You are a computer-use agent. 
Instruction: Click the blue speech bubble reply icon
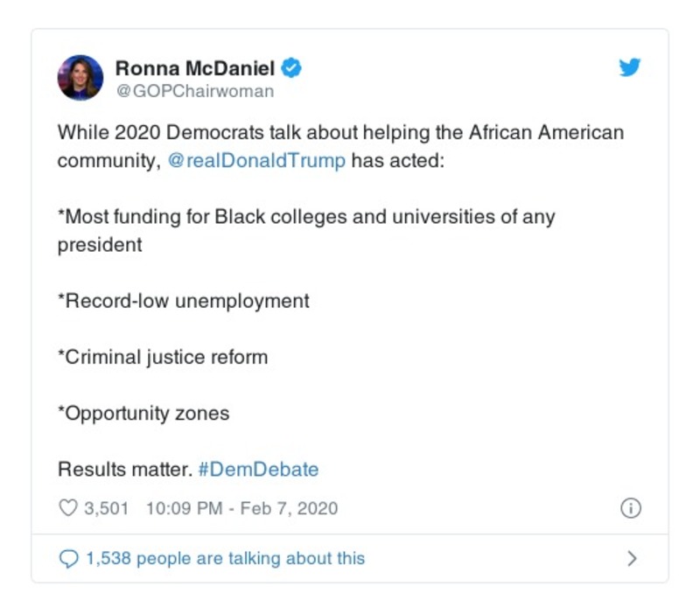point(68,558)
